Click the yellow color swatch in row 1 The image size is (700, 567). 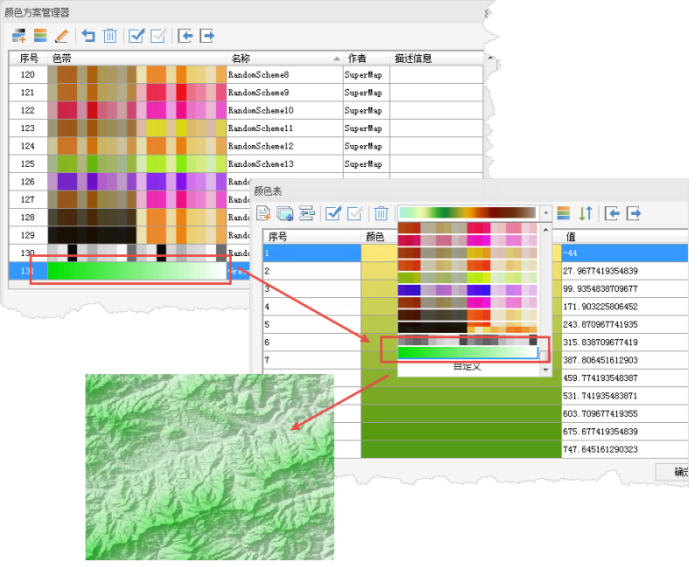tap(381, 253)
